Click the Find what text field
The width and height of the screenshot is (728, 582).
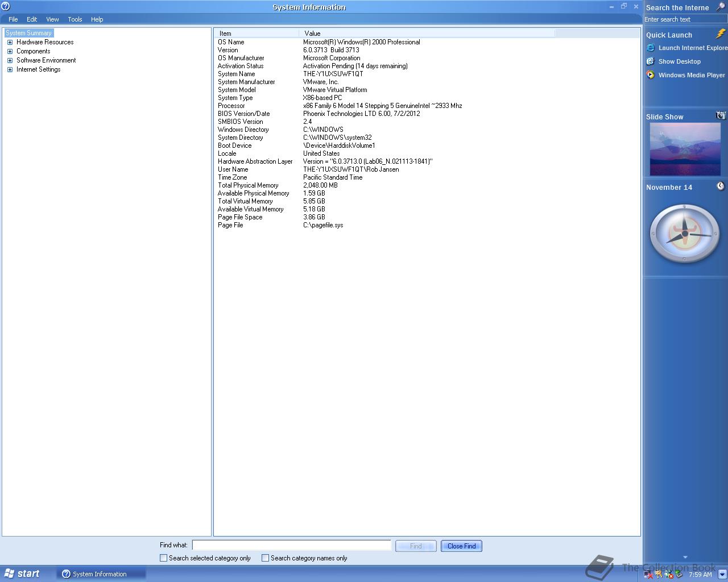click(x=291, y=545)
